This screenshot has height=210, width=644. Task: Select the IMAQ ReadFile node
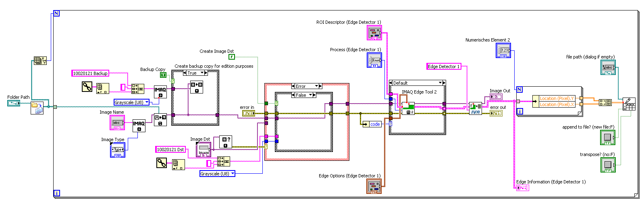tap(160, 120)
